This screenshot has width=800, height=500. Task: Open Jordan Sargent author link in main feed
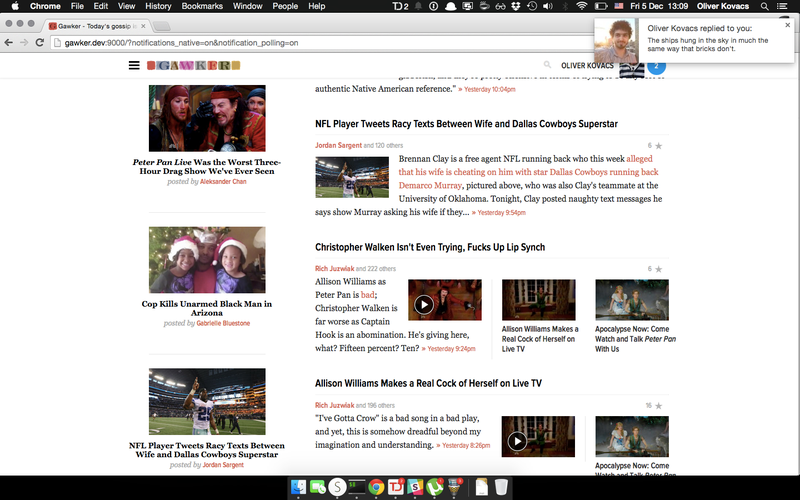(x=338, y=145)
